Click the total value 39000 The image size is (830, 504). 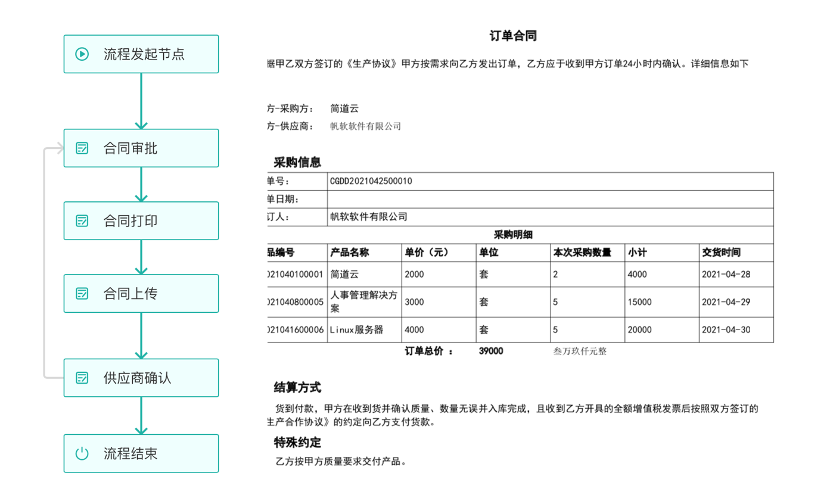point(491,351)
